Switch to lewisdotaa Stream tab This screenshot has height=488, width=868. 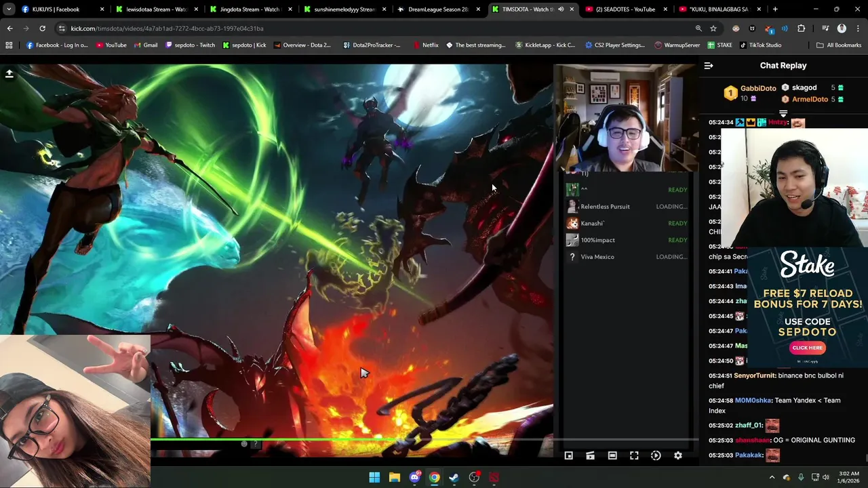(157, 9)
